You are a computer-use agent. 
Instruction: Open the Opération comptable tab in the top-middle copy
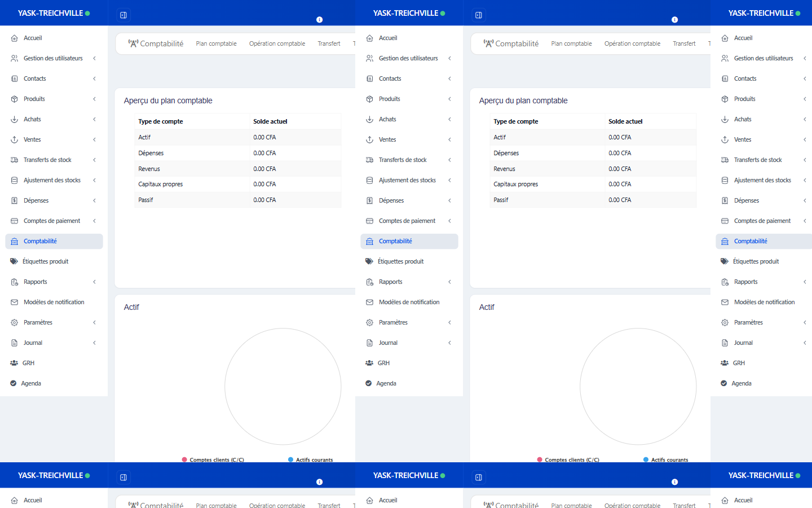(x=632, y=44)
